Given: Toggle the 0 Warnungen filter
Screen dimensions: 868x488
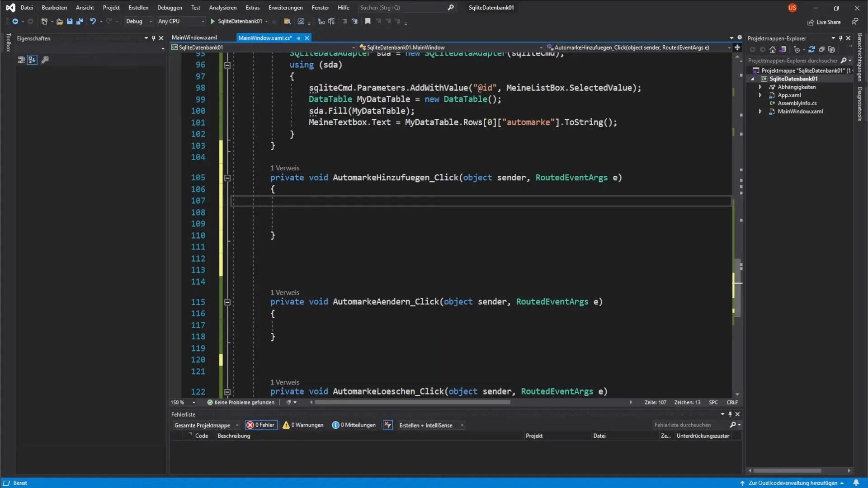Looking at the screenshot, I should point(303,425).
